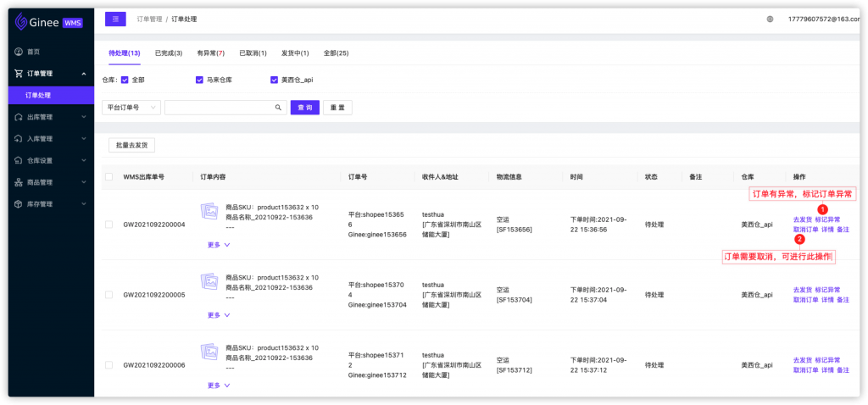Click 去发货 for order GW2021092200004
Image resolution: width=868 pixels, height=405 pixels.
coord(803,219)
